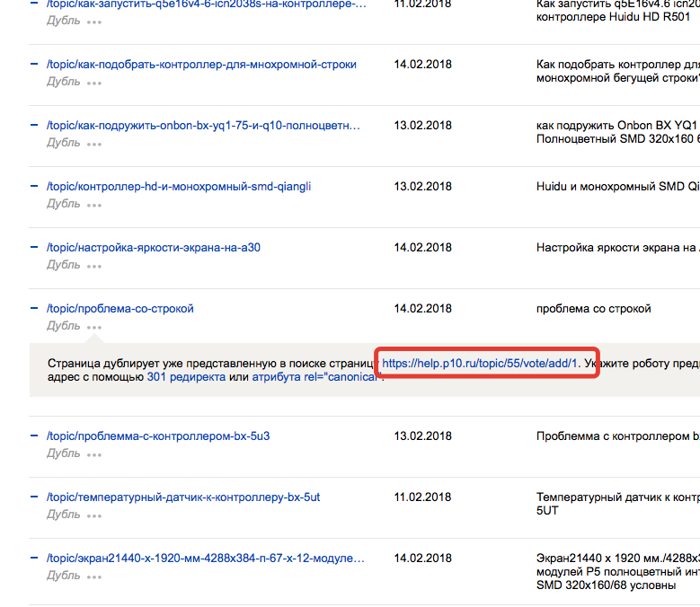Open the ellipsis menu under экран21440 row
Image resolution: width=700 pixels, height=607 pixels.
tap(94, 576)
